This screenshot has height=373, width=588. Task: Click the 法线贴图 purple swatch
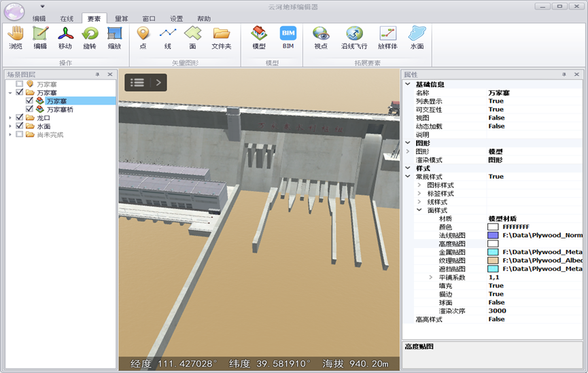point(493,235)
